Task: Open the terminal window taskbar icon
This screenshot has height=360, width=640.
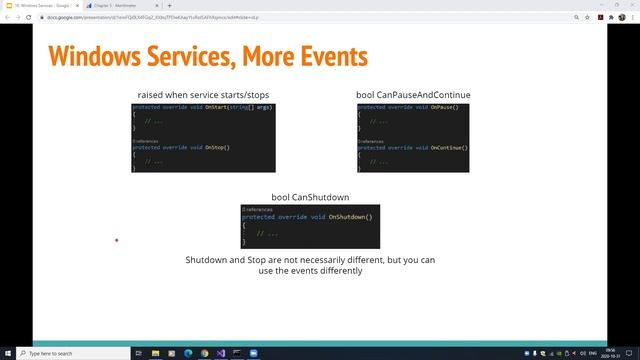Action: (x=237, y=353)
